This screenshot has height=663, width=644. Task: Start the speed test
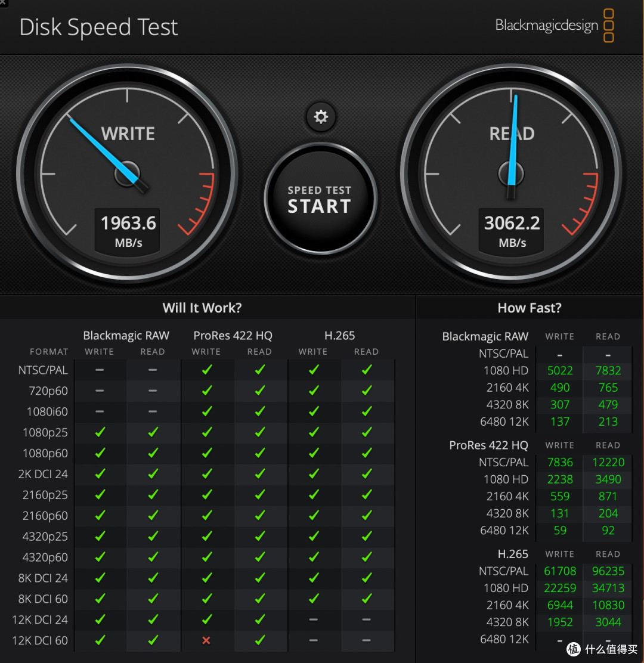(x=320, y=199)
